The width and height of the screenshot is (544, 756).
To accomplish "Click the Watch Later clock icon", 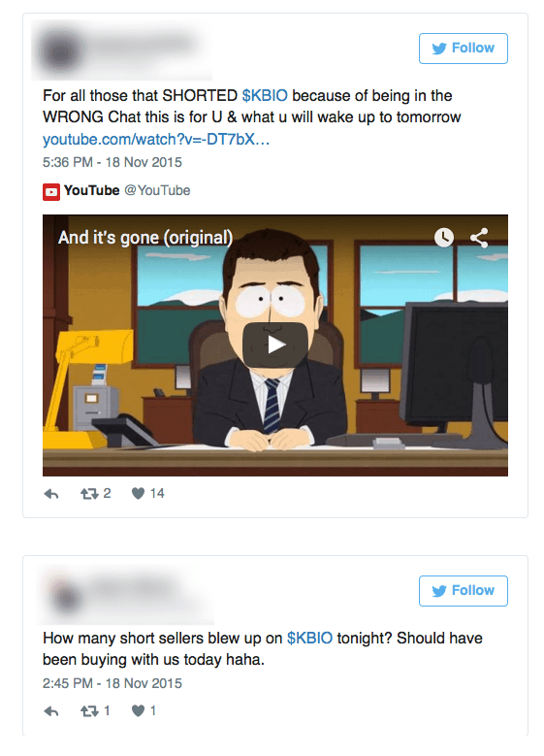I will 444,237.
